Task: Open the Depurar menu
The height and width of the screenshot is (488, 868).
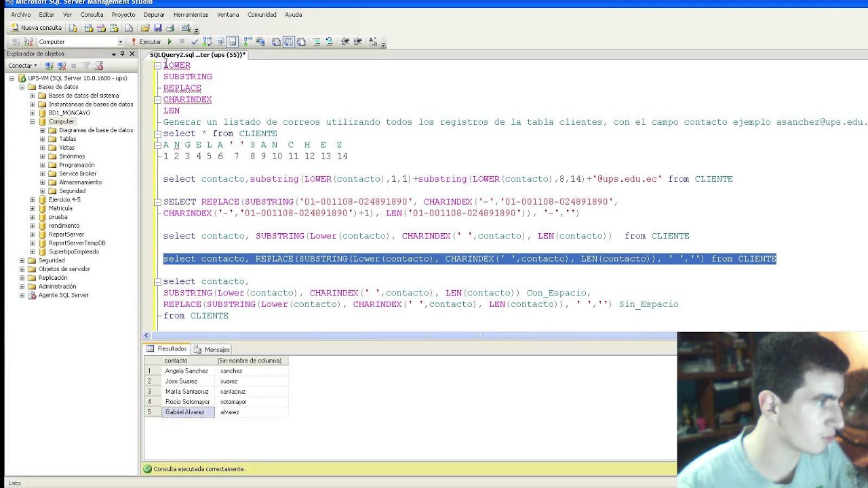Action: click(154, 14)
